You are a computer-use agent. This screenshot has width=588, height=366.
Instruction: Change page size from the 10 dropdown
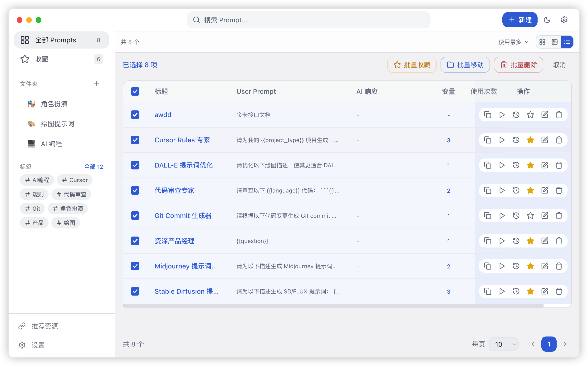point(504,344)
